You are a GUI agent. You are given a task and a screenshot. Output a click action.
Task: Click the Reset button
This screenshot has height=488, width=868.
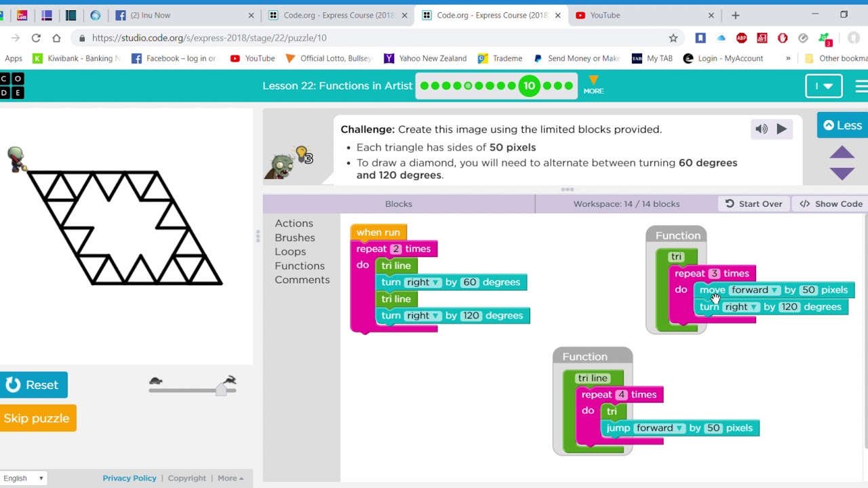point(33,385)
